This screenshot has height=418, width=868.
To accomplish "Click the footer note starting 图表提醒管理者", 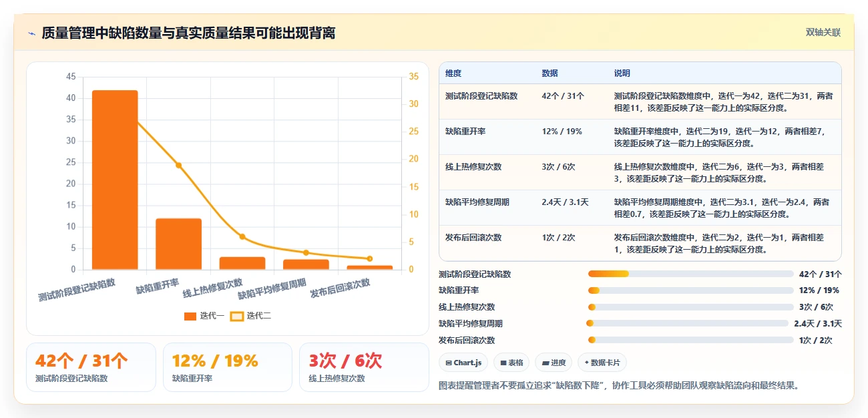I will coord(619,385).
